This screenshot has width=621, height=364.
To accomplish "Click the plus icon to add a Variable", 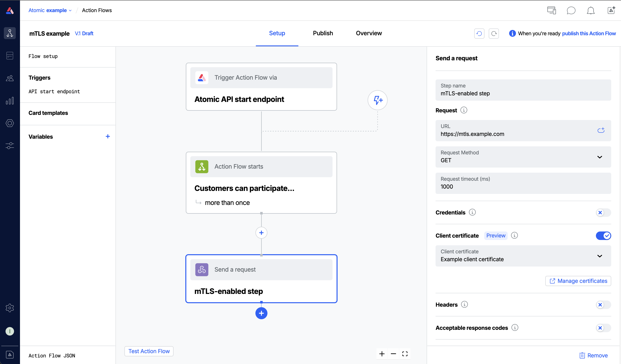I will [108, 136].
